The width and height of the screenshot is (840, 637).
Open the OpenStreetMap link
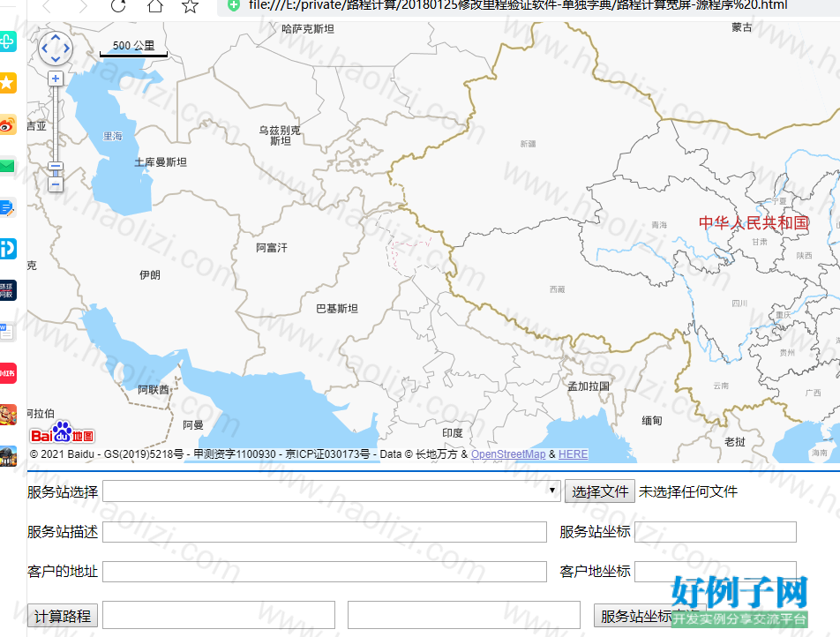click(x=508, y=454)
